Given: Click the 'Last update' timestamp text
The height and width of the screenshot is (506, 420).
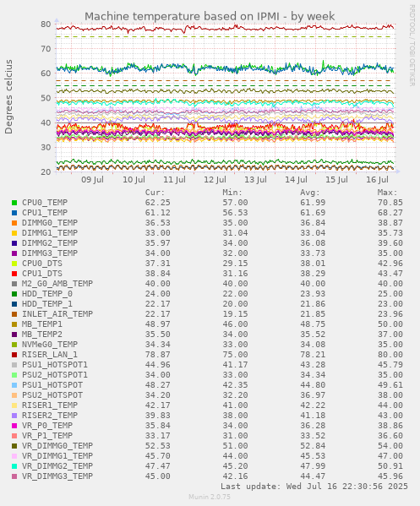Looking at the screenshot, I should 314,487.
